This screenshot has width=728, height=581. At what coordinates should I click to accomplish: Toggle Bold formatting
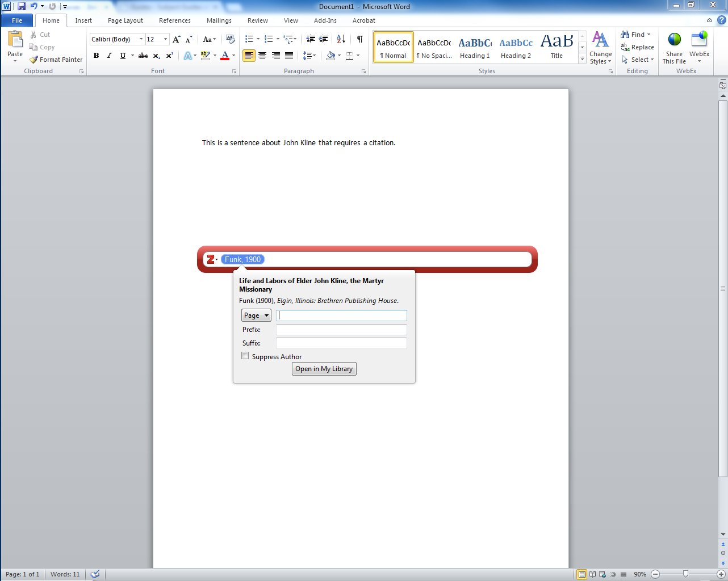(96, 56)
